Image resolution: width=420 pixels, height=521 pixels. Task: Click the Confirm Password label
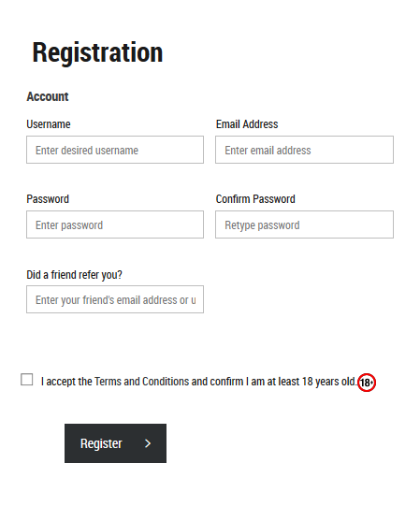[255, 199]
